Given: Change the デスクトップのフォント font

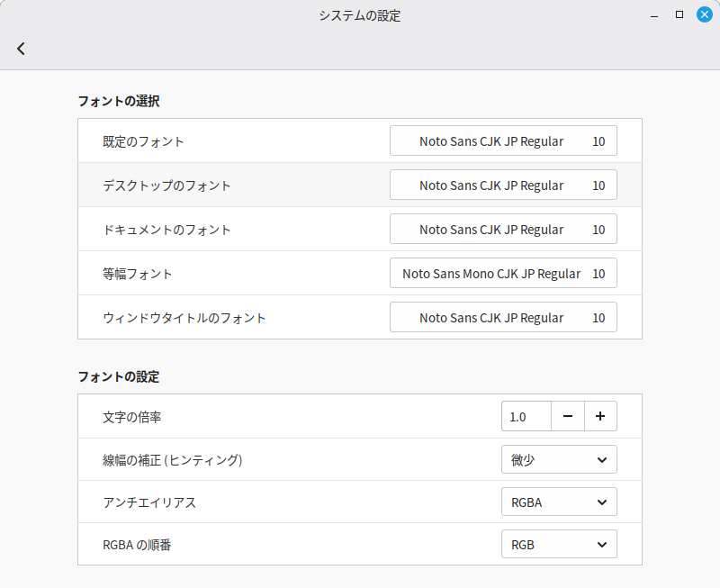Looking at the screenshot, I should click(x=503, y=185).
